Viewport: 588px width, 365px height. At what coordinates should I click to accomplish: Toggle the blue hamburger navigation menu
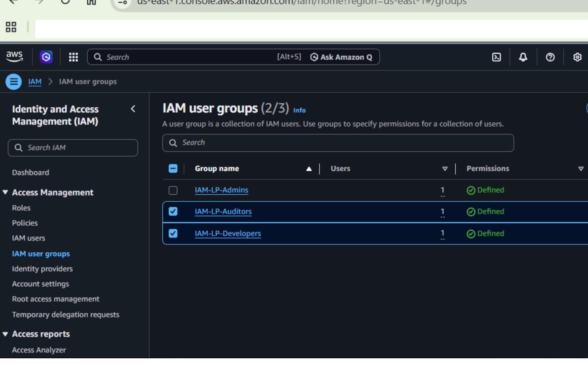(13, 82)
